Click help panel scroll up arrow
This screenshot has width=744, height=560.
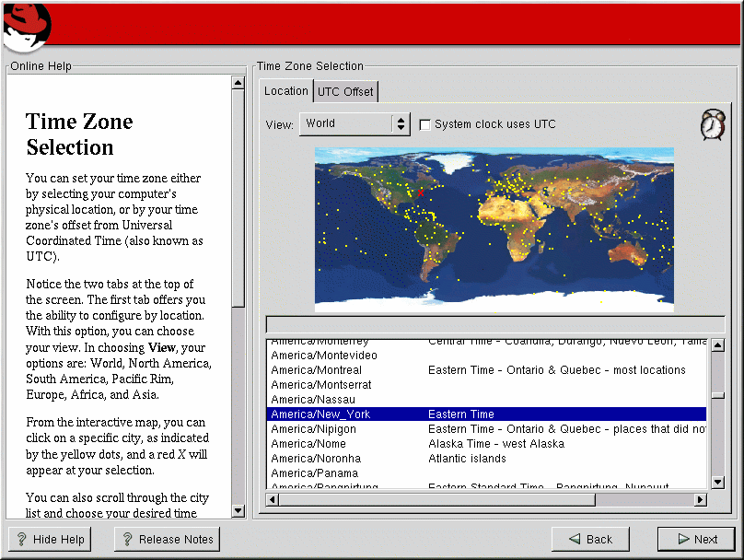point(238,83)
